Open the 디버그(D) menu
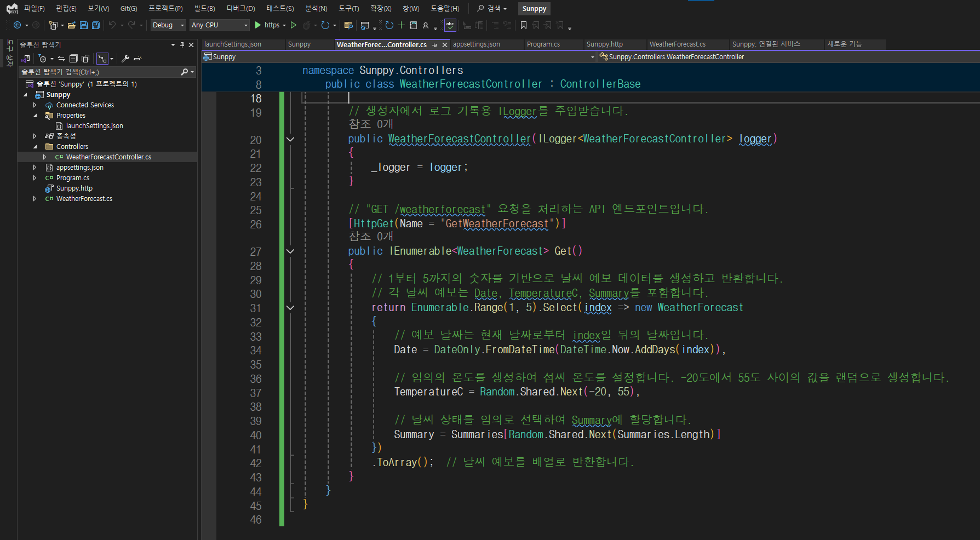Viewport: 980px width, 540px height. tap(241, 9)
